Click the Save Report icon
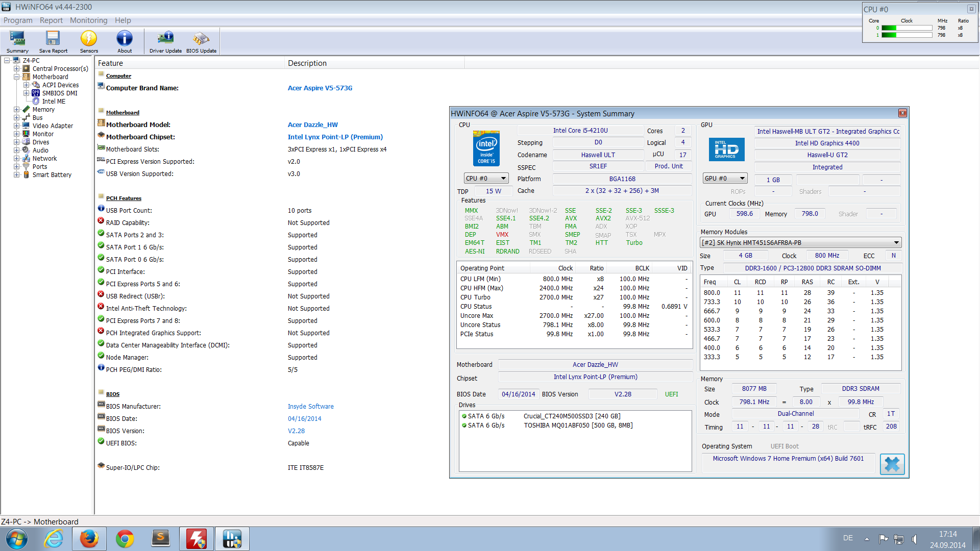 [53, 41]
